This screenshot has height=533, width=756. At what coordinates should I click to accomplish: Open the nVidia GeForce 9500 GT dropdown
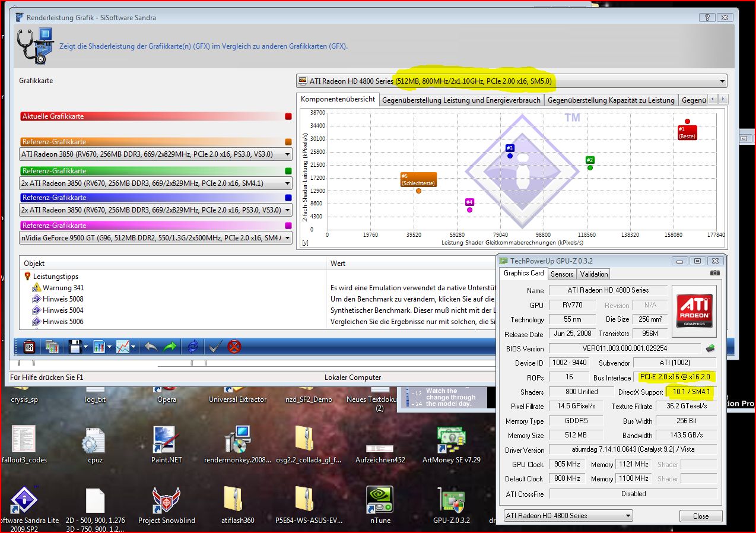click(x=155, y=237)
